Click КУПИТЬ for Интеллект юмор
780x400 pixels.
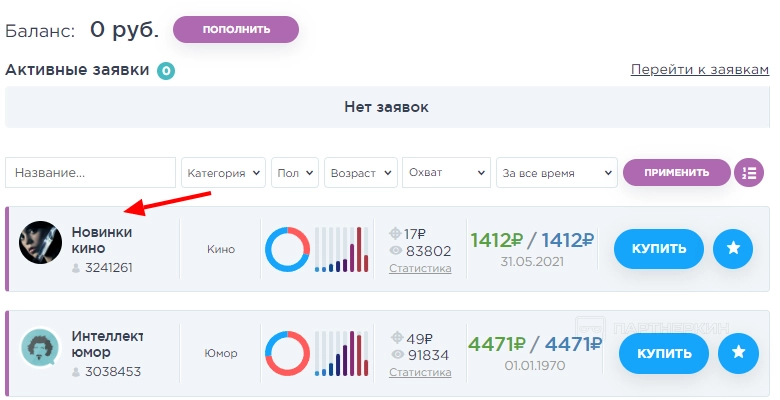tap(664, 353)
